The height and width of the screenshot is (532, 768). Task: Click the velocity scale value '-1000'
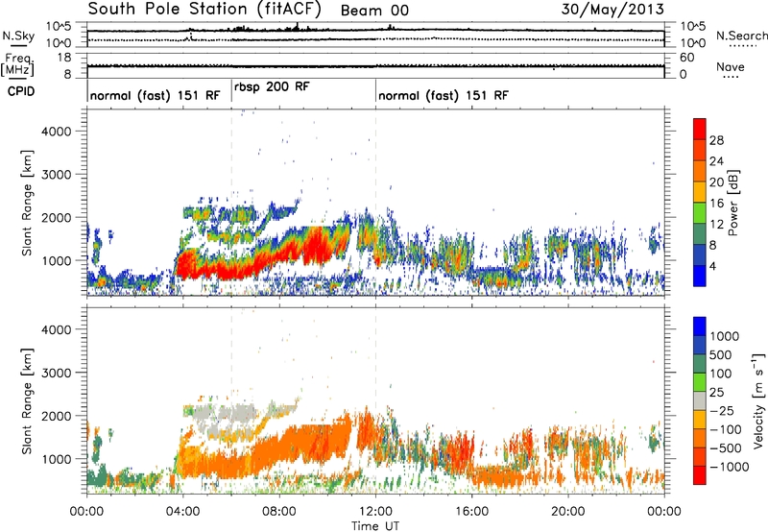[x=729, y=467]
